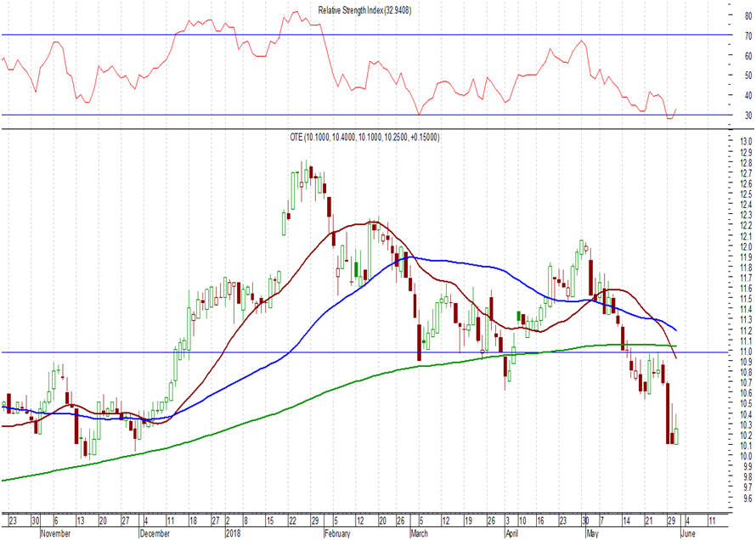Click price axis label 9.6
The image size is (756, 540).
coord(748,498)
